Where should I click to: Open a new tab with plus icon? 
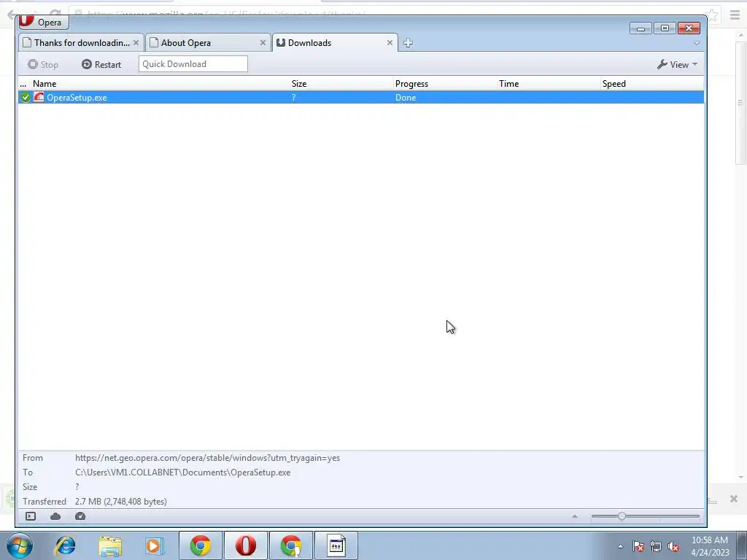pos(408,43)
